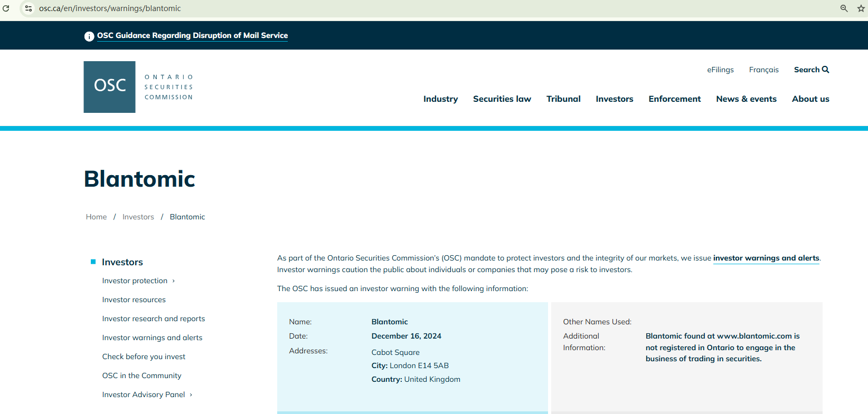Open Investor warnings and alerts in the sidebar

[152, 338]
